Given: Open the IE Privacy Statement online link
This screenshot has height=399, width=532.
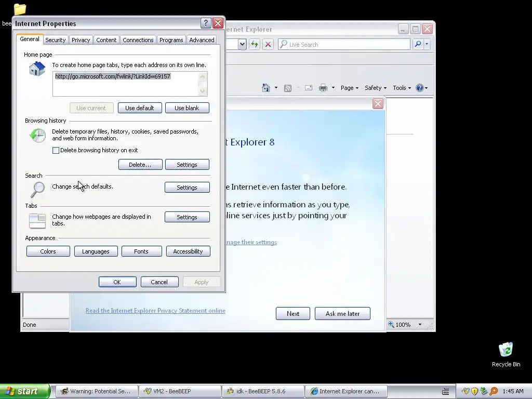Looking at the screenshot, I should (155, 311).
